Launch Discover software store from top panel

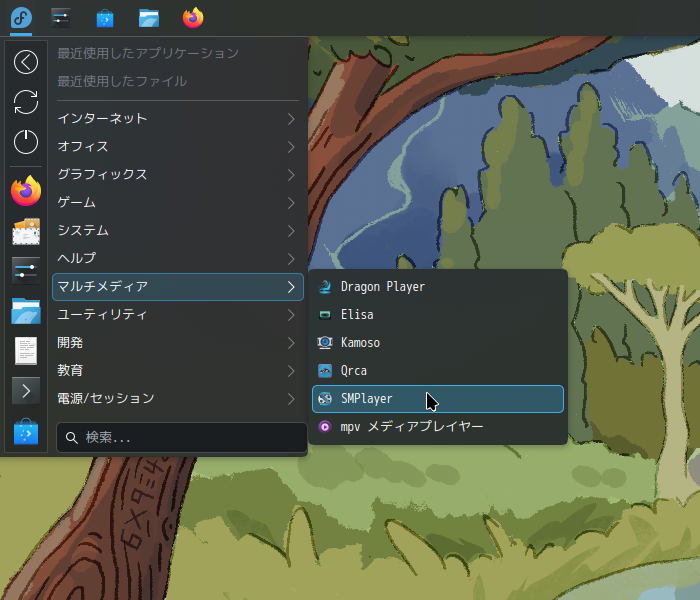[x=105, y=19]
